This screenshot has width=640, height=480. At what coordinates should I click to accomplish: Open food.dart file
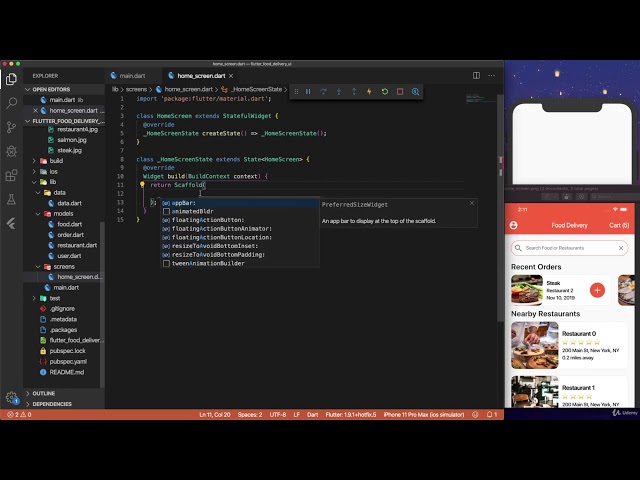(x=69, y=224)
